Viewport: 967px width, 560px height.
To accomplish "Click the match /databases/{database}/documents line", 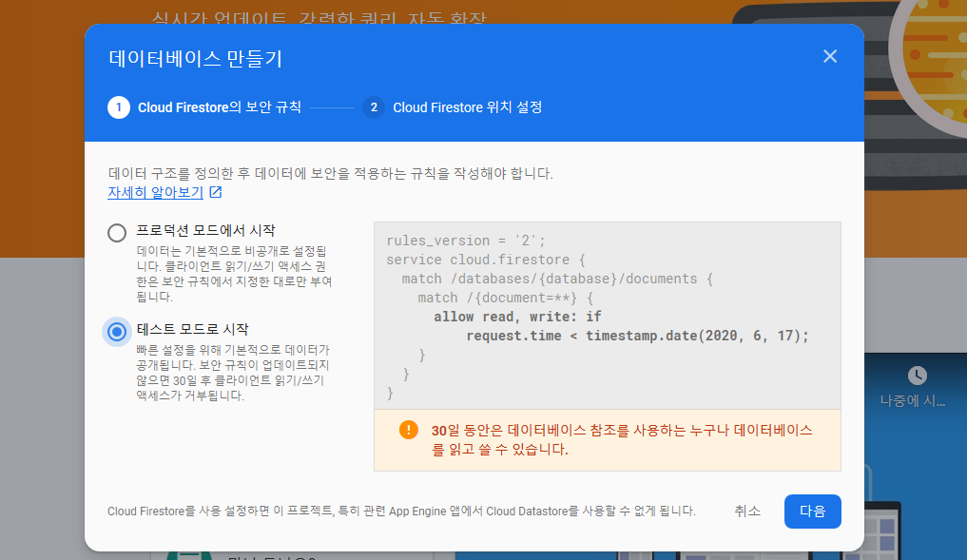I will pyautogui.click(x=557, y=279).
